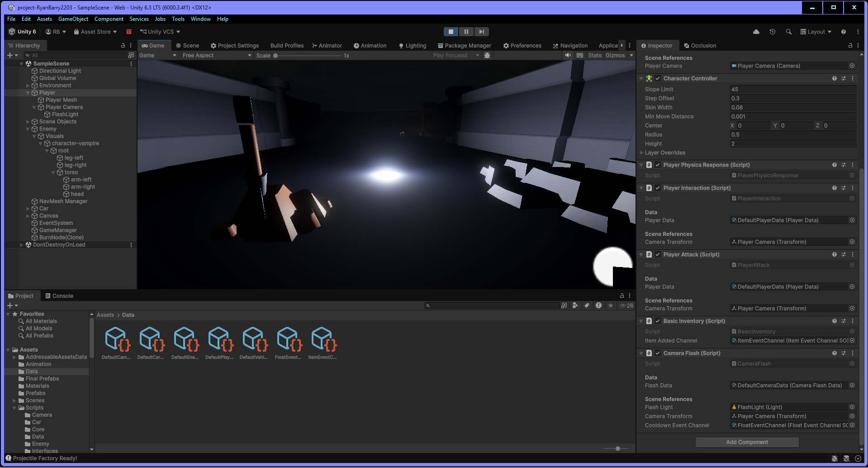Uncheck the Camera Flash script checkbox
The image size is (868, 468).
point(658,353)
